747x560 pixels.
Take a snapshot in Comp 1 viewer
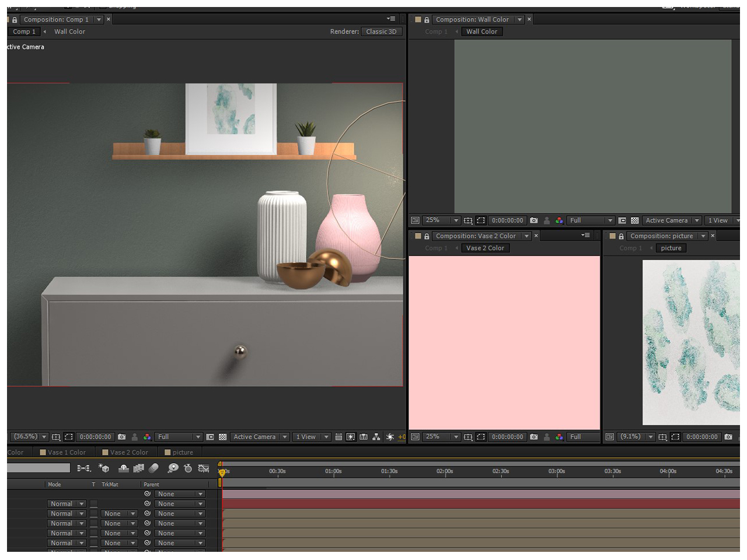click(121, 437)
